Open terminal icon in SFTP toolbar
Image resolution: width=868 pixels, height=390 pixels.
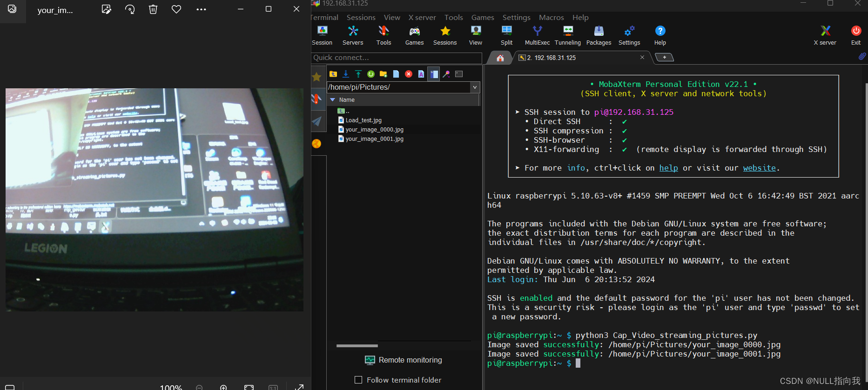459,74
